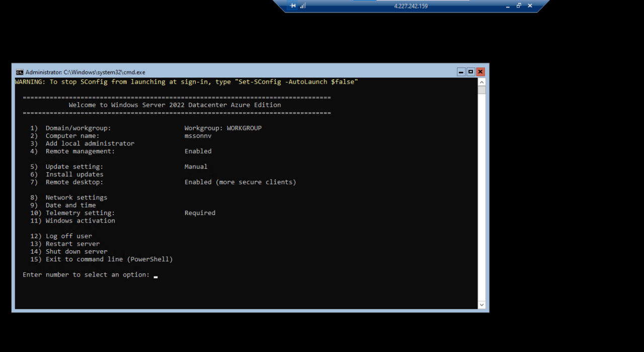
Task: Click option 5 Update setting
Action: pos(66,167)
